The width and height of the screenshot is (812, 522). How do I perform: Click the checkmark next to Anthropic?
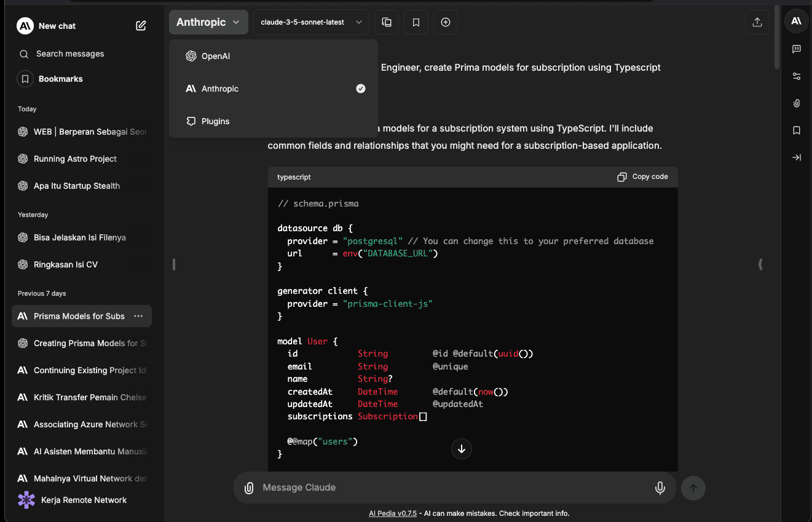pos(361,89)
